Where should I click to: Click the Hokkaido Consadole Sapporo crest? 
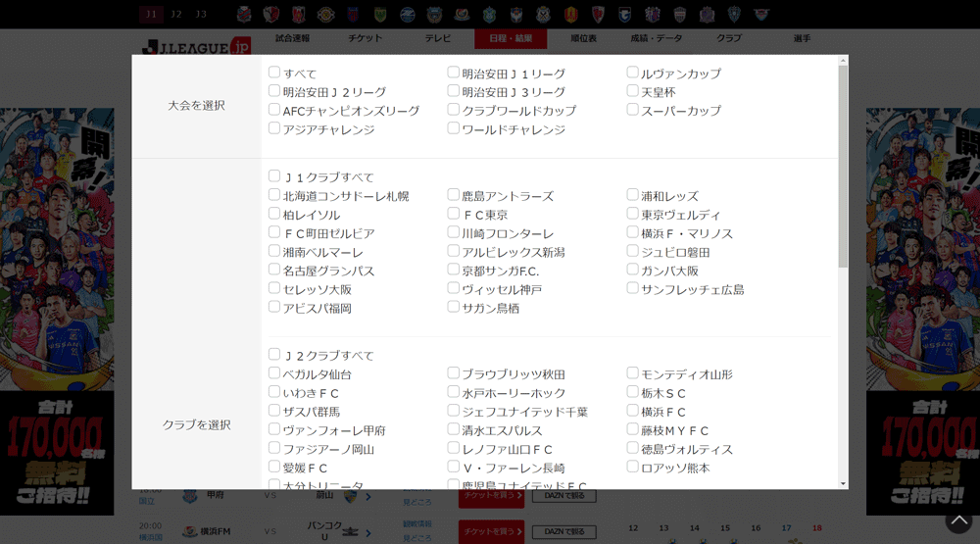click(244, 14)
